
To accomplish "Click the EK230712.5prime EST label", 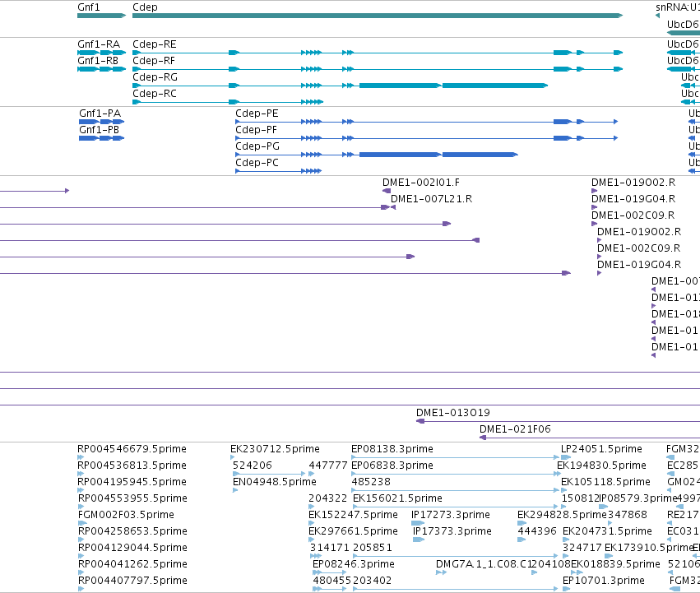I will pos(275,449).
